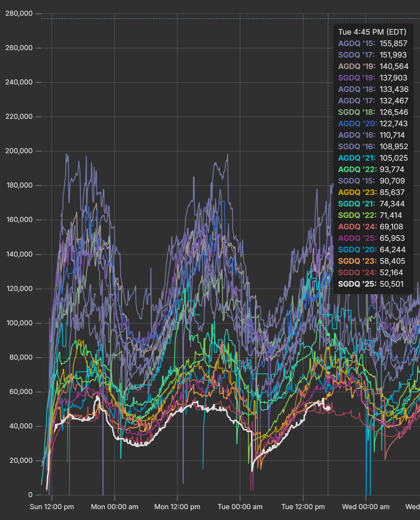420x520 pixels.
Task: Click the AGDQ '19 tooltip entry
Action: pos(373,66)
